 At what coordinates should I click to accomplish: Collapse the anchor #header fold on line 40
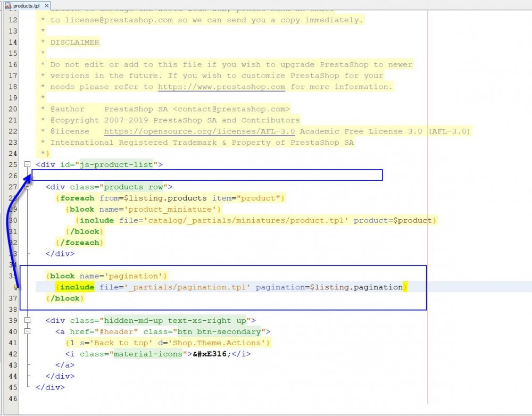pos(28,331)
